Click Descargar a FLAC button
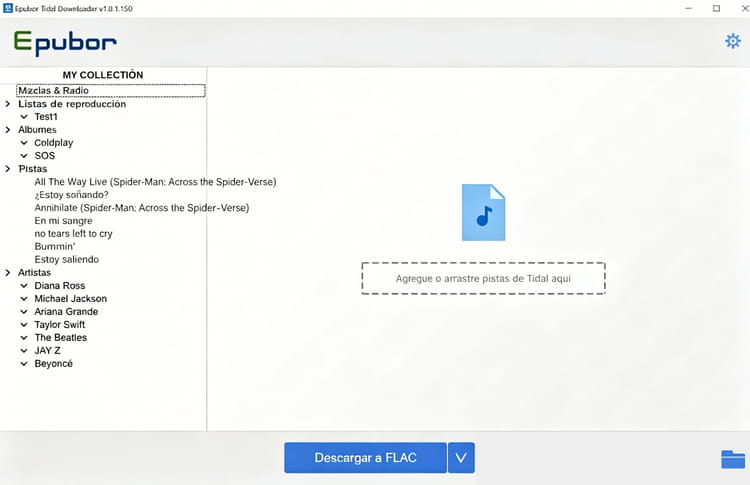The image size is (750, 485). point(365,458)
